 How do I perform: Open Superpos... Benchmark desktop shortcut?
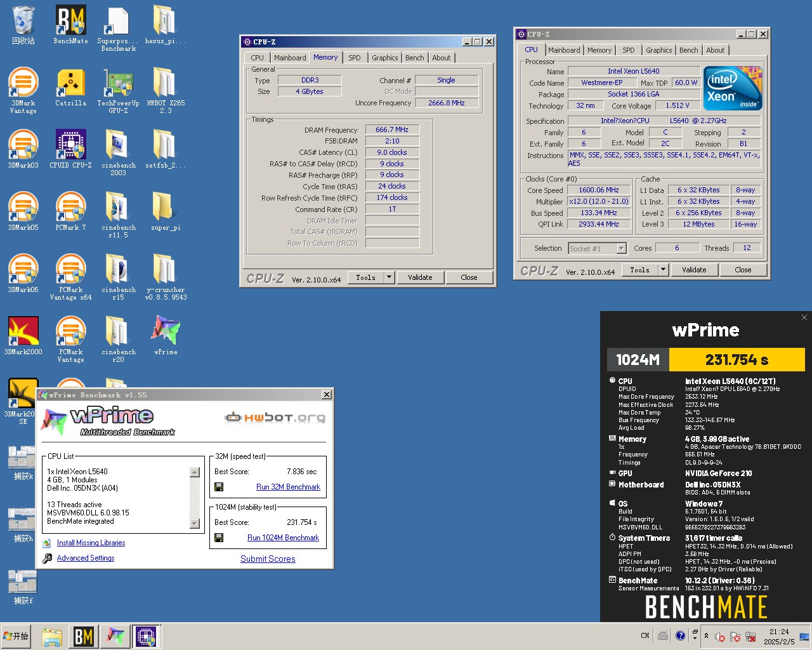coord(118,29)
